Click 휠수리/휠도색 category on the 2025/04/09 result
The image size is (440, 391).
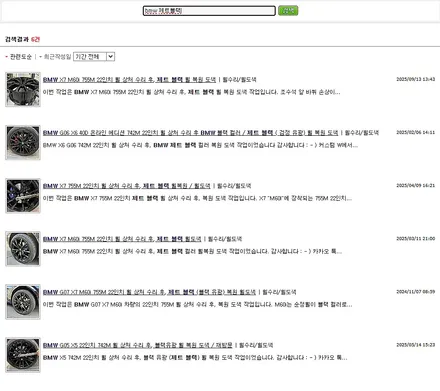(234, 186)
